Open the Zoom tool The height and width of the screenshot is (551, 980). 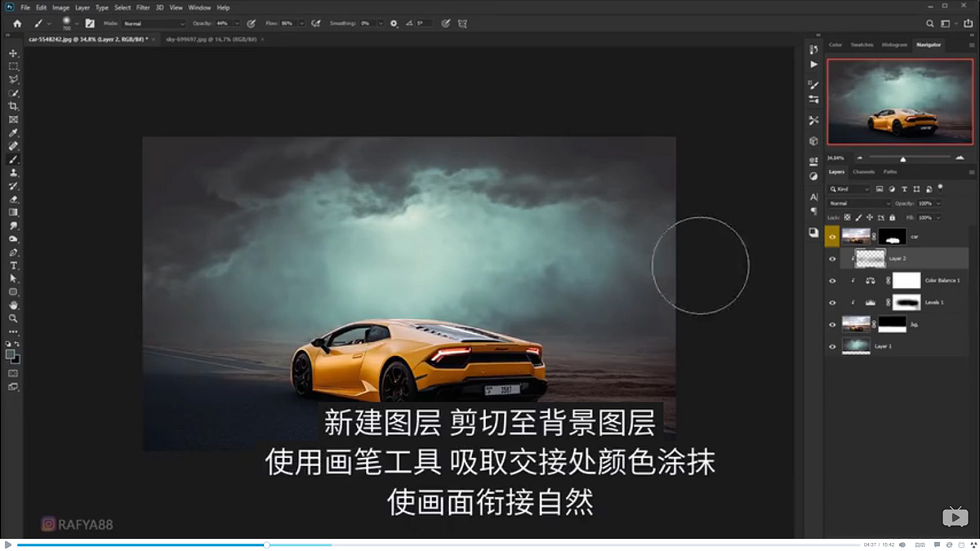coord(13,318)
